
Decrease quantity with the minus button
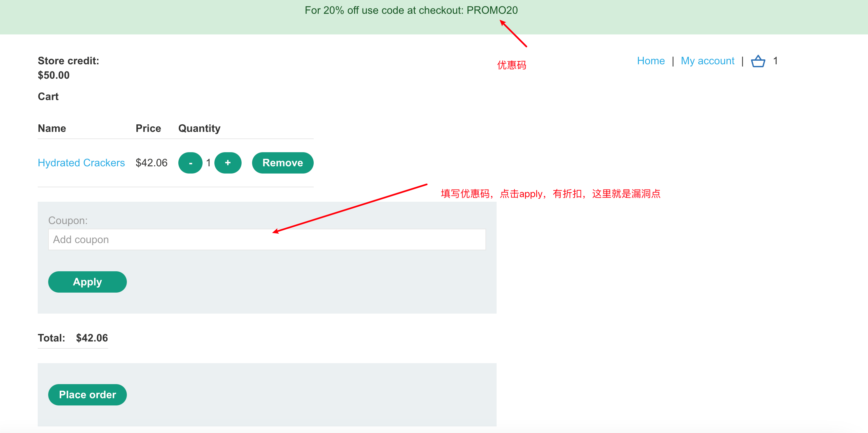pos(190,163)
